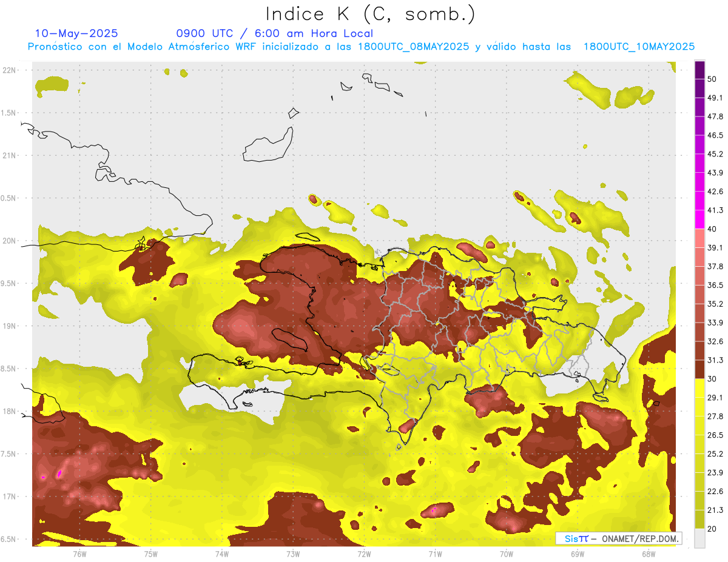
Task: Click legend value "40"
Action: (712, 229)
